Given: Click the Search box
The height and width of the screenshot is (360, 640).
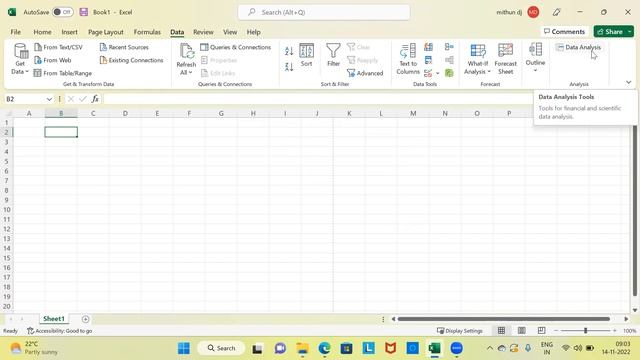Looking at the screenshot, I should point(324,12).
